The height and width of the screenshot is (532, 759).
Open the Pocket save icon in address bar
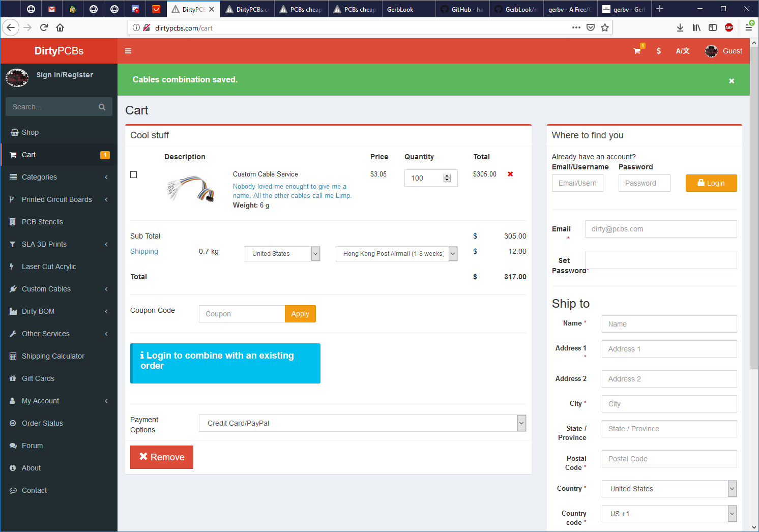click(x=591, y=27)
